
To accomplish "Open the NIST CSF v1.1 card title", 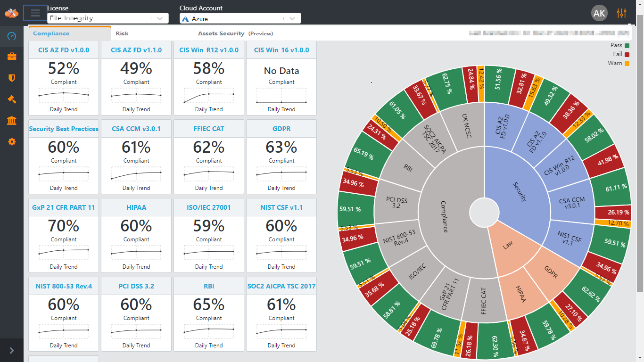I will [281, 207].
